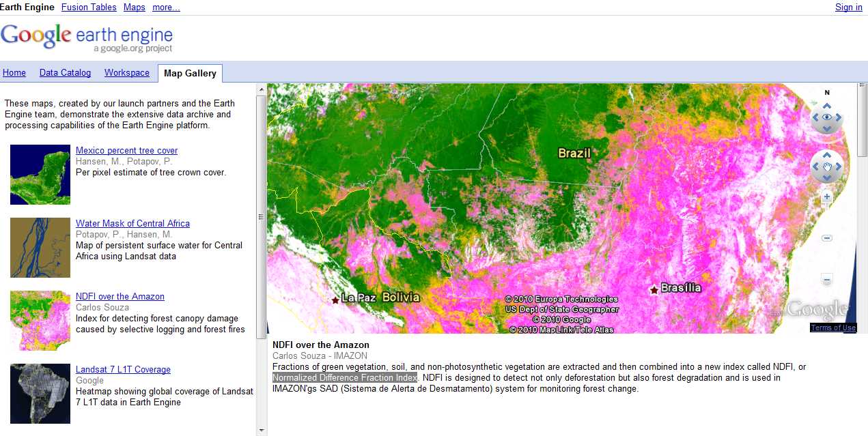The height and width of the screenshot is (436, 868).
Task: Click the zoom slider on the map
Action: 827,238
